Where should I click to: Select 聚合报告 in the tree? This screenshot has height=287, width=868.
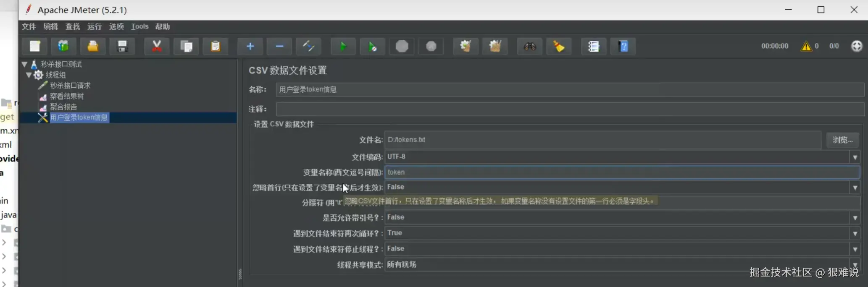tap(63, 107)
